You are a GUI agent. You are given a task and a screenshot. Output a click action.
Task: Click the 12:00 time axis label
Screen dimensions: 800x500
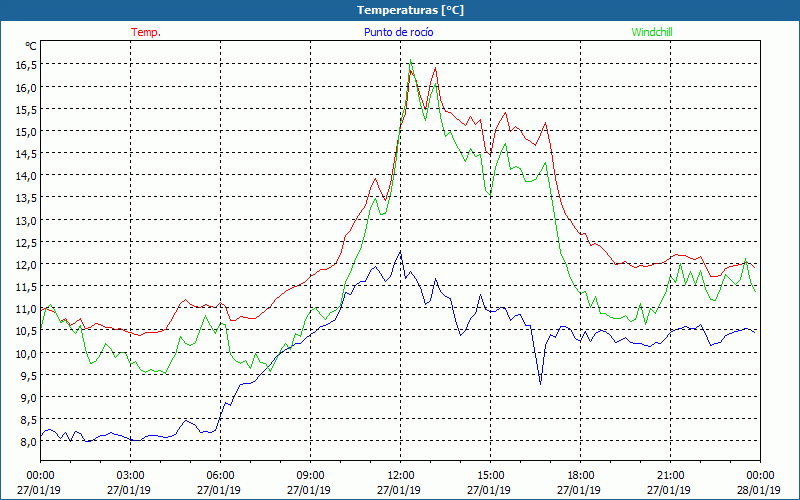coord(401,476)
